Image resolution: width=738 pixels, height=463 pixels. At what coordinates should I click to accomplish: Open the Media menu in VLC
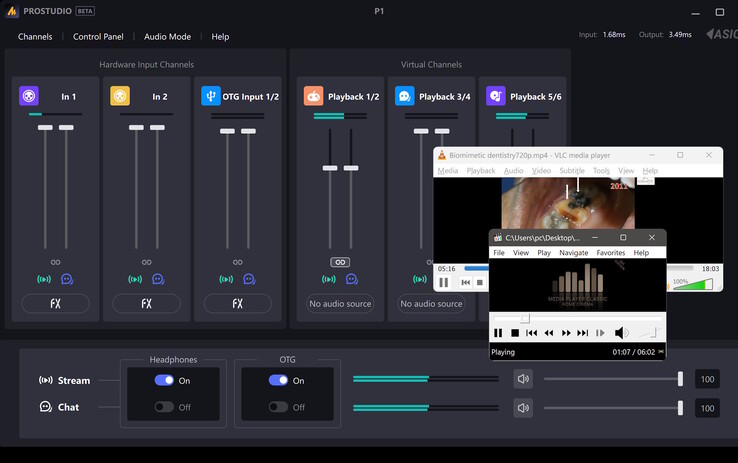point(448,171)
